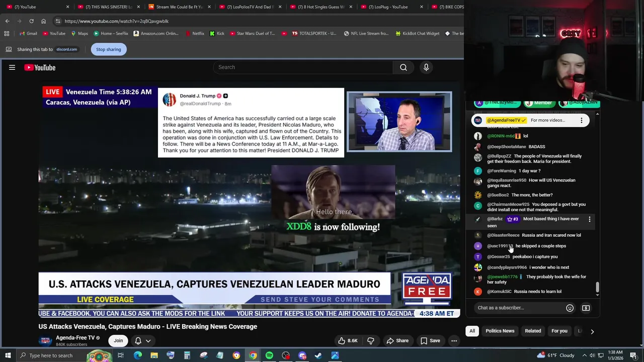Open the Windows Start menu
The width and height of the screenshot is (644, 362).
pyautogui.click(x=8, y=355)
